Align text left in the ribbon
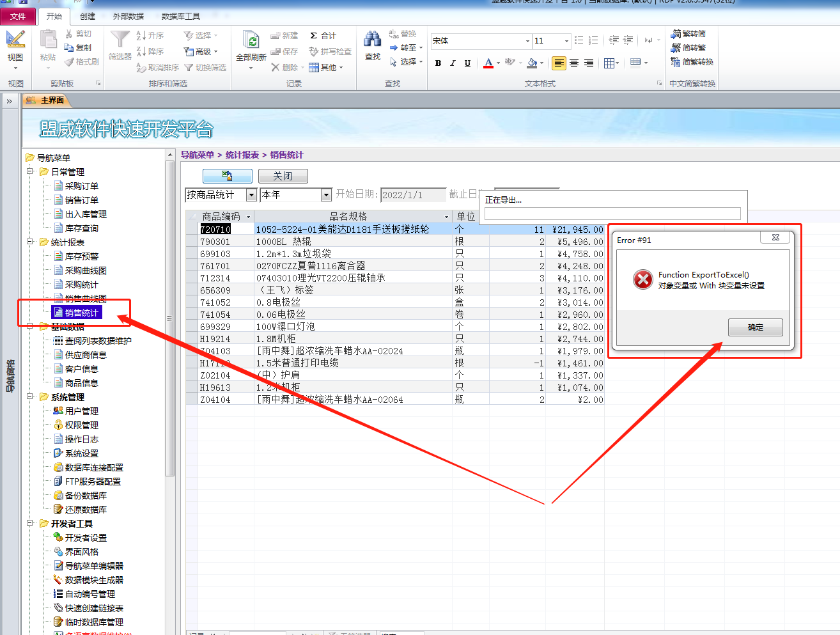 (559, 63)
